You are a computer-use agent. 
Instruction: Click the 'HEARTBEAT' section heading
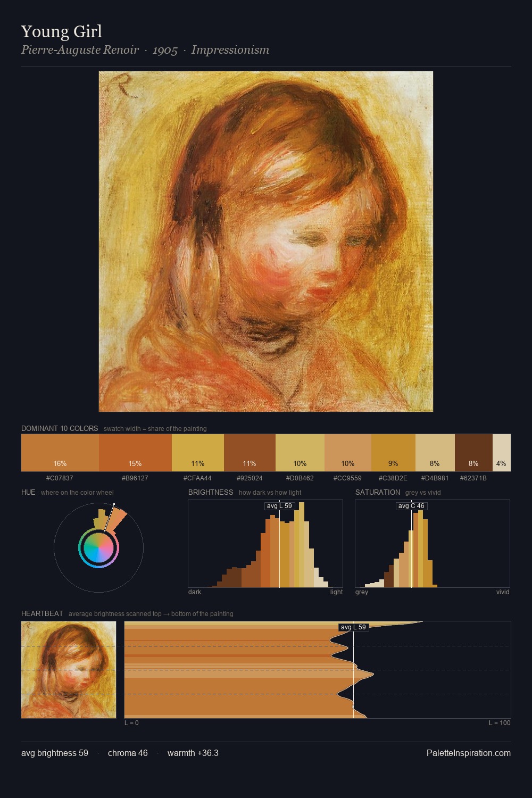(x=42, y=613)
